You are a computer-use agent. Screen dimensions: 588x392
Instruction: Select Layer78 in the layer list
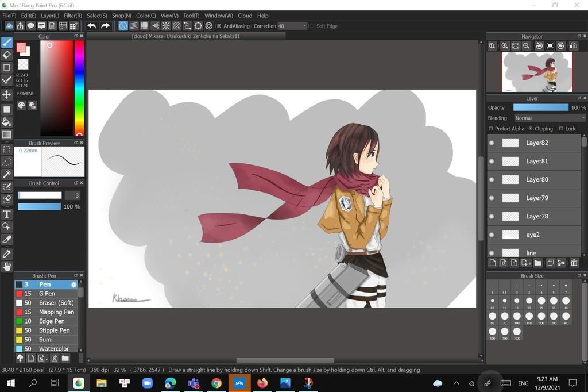tap(534, 216)
